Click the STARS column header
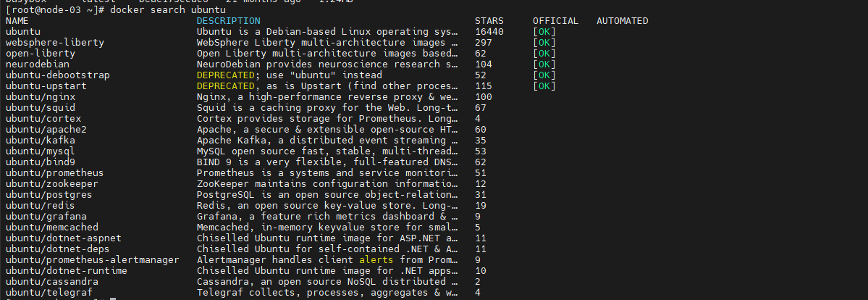The height and width of the screenshot is (300, 868). (489, 21)
